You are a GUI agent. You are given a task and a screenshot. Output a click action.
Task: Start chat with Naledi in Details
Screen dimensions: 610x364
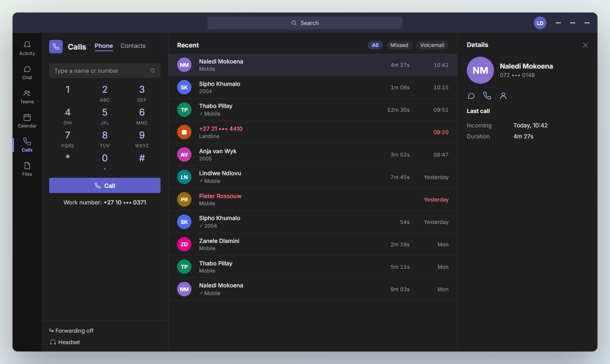[x=471, y=96]
